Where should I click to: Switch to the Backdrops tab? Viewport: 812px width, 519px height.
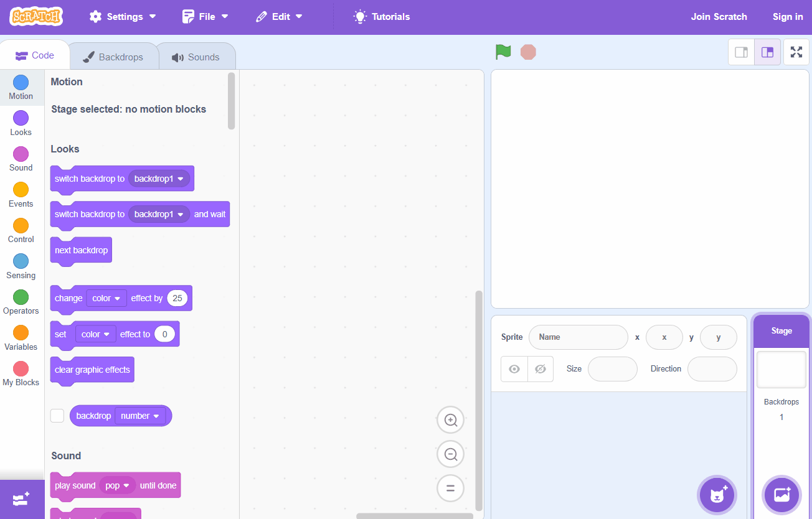pyautogui.click(x=113, y=57)
